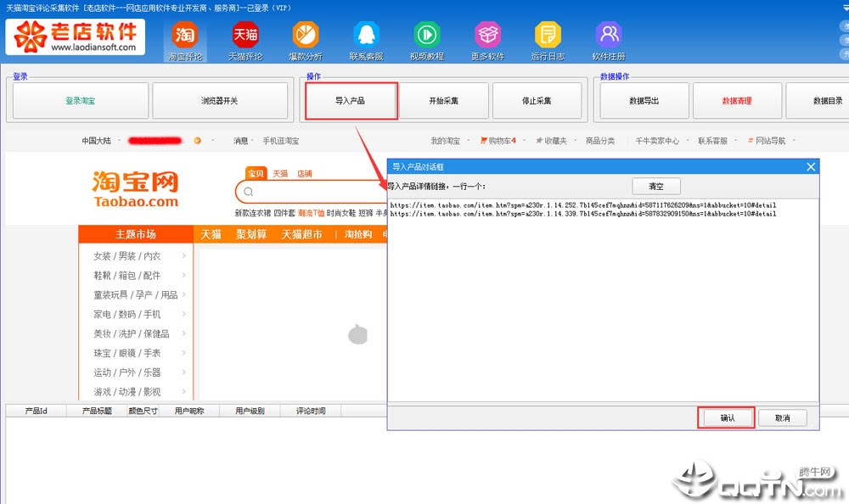This screenshot has width=849, height=504.
Task: Click the 清空 button in import dialog
Action: 656,186
